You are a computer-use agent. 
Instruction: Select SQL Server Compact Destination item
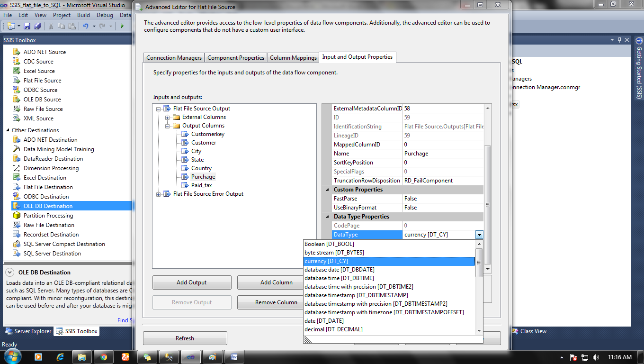64,244
